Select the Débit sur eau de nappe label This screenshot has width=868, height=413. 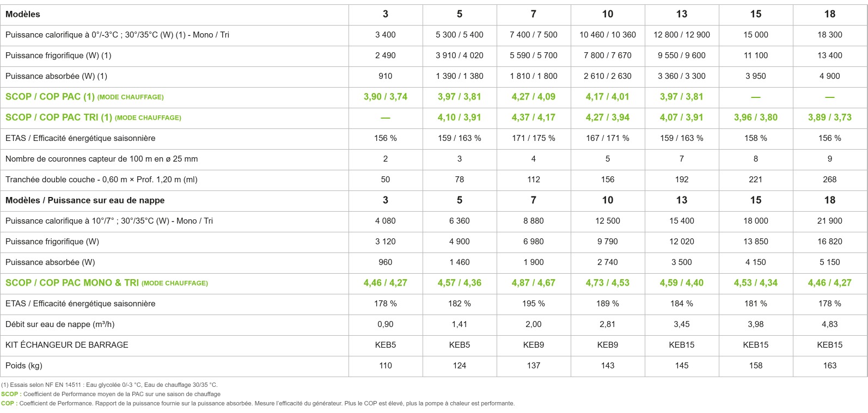coord(60,324)
